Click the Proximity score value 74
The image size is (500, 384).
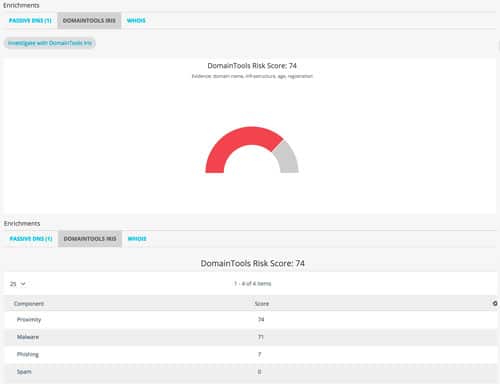[x=261, y=320]
